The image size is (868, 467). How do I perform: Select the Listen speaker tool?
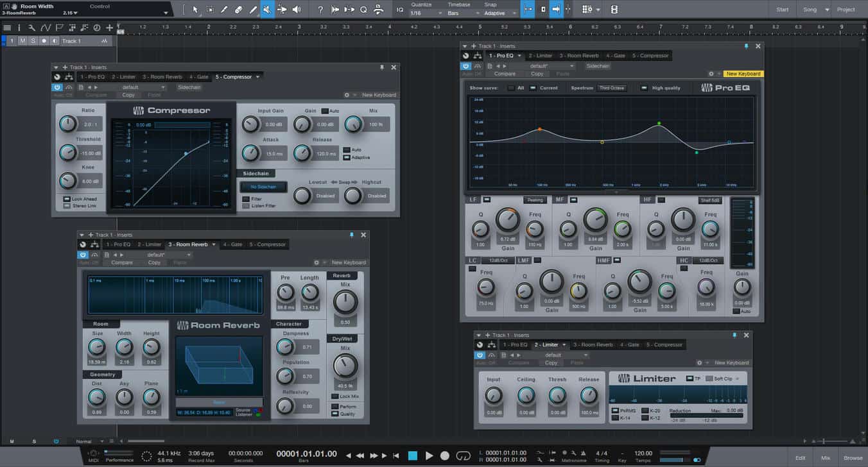(296, 10)
